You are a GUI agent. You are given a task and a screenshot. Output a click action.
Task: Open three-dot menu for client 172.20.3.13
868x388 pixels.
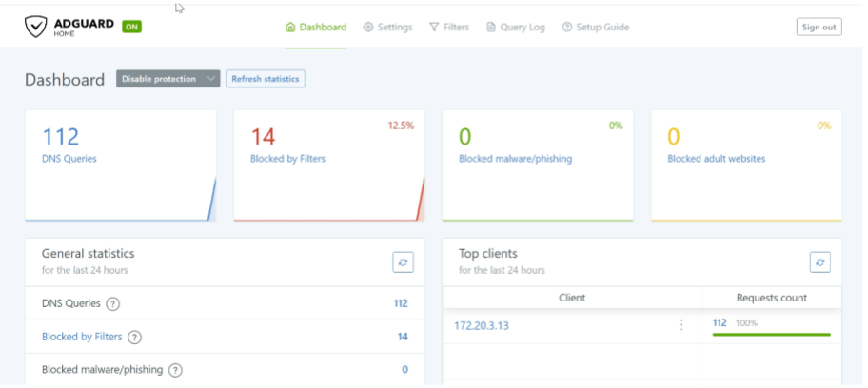click(x=681, y=325)
